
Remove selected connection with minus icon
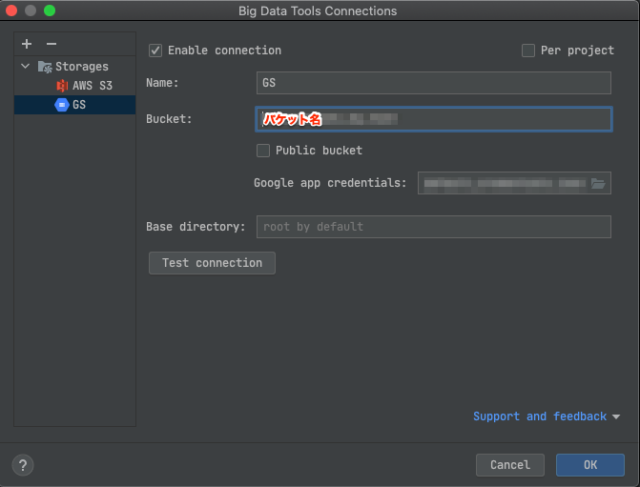point(51,44)
